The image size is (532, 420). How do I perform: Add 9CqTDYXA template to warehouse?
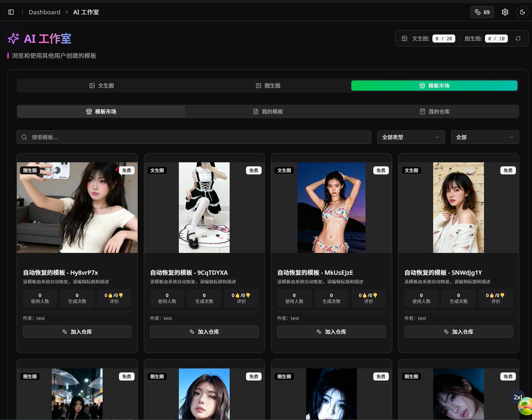[204, 332]
